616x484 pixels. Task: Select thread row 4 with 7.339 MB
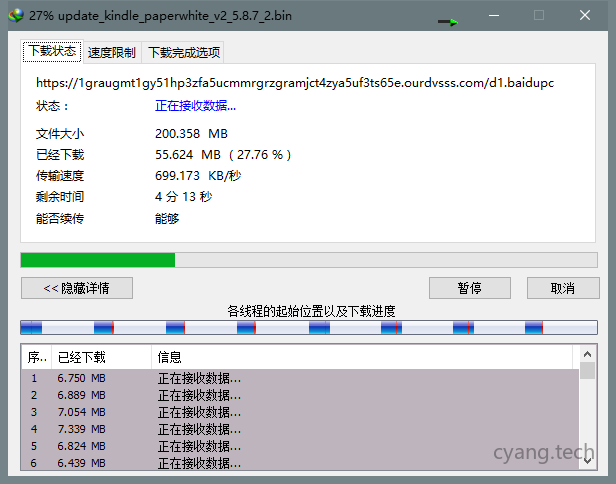[300, 429]
